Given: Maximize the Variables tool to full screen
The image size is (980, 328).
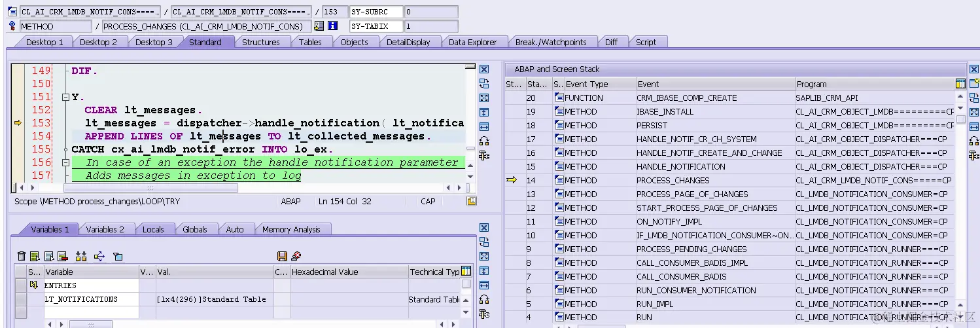Looking at the screenshot, I should (484, 256).
